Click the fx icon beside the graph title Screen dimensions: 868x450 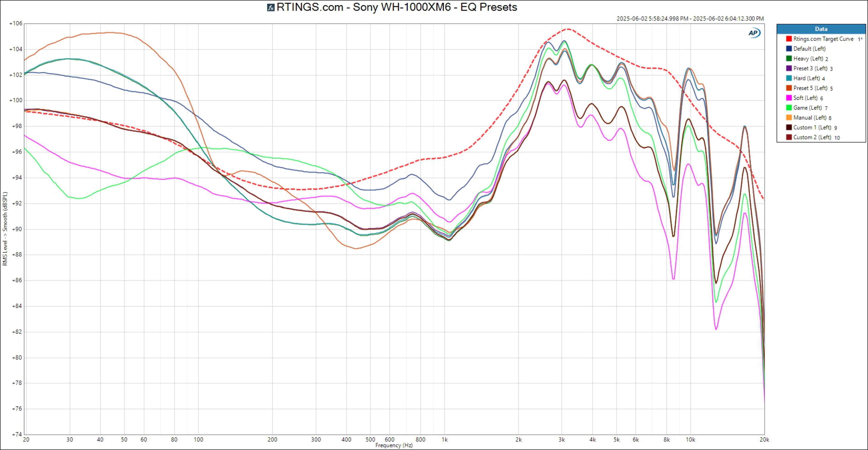[271, 7]
